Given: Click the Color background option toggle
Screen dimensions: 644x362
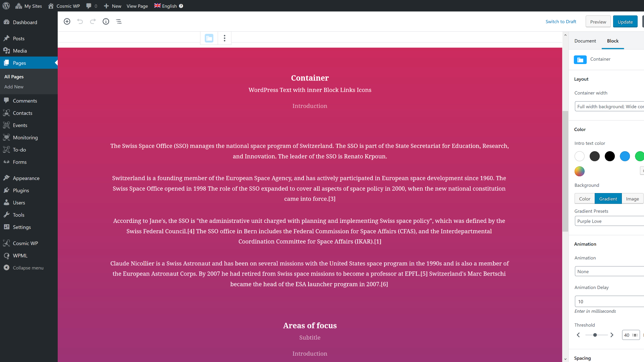Looking at the screenshot, I should click(584, 198).
